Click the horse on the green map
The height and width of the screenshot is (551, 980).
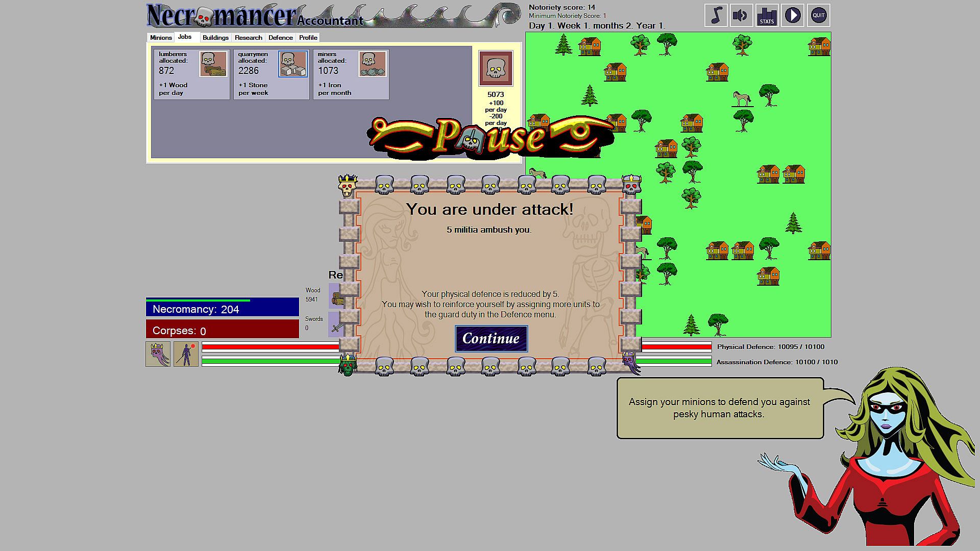[742, 98]
